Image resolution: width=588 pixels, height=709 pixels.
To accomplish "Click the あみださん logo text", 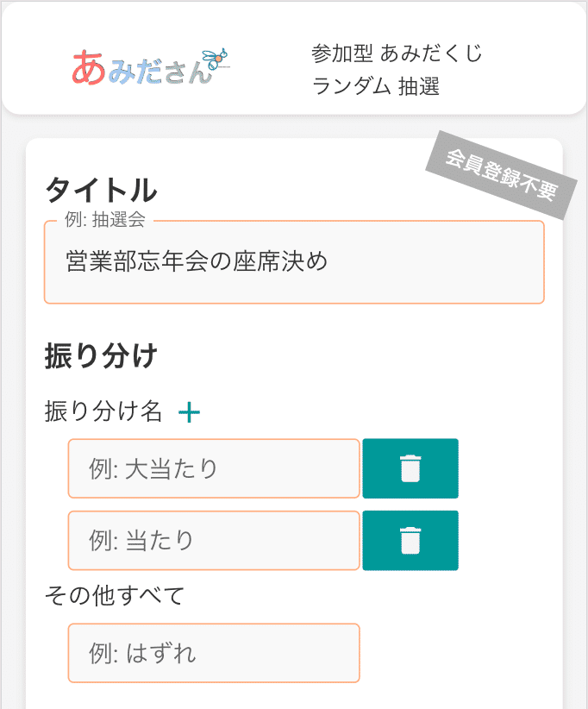I will click(142, 67).
